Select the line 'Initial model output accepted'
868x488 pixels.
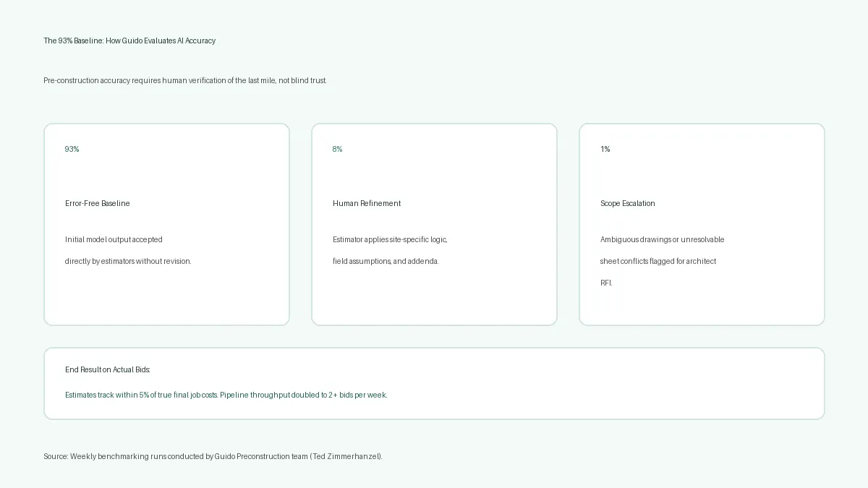click(114, 240)
